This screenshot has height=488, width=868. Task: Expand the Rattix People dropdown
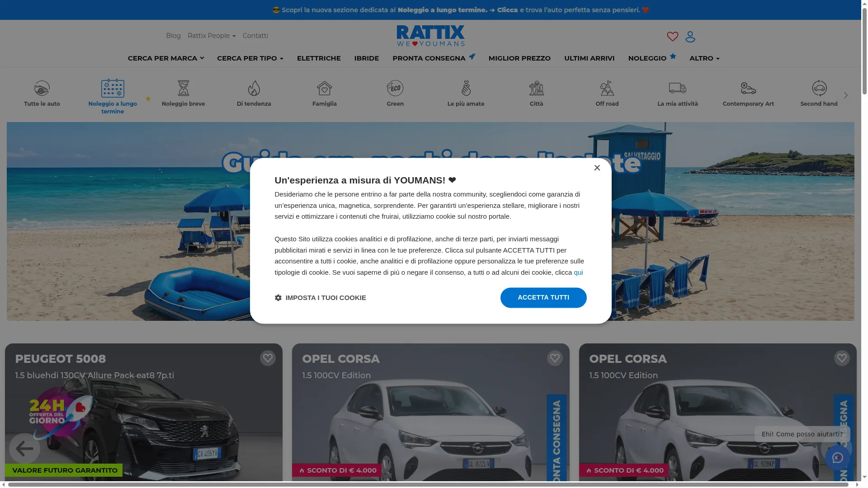[x=212, y=36]
